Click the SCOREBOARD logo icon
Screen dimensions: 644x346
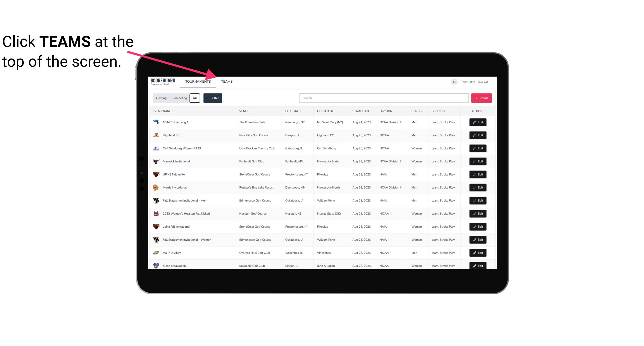pos(164,82)
